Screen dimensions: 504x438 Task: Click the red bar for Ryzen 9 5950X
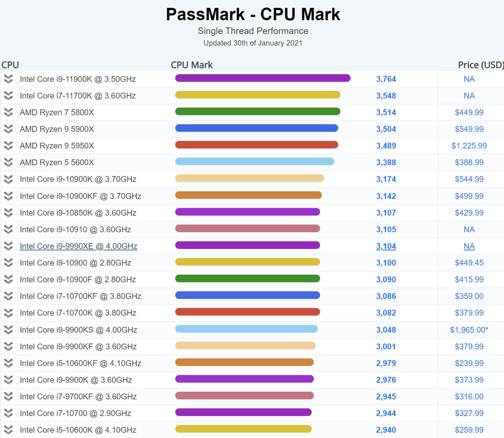point(257,145)
